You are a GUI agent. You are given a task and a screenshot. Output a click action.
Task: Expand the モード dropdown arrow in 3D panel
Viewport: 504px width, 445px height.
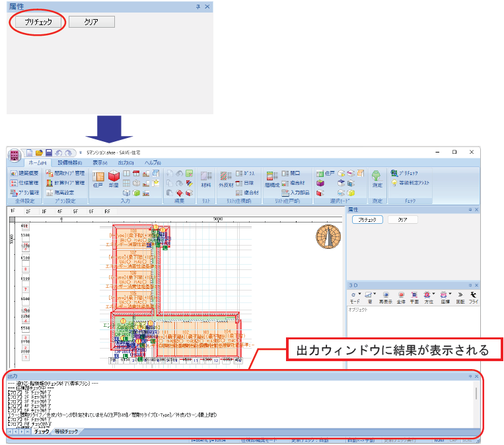[x=360, y=294]
